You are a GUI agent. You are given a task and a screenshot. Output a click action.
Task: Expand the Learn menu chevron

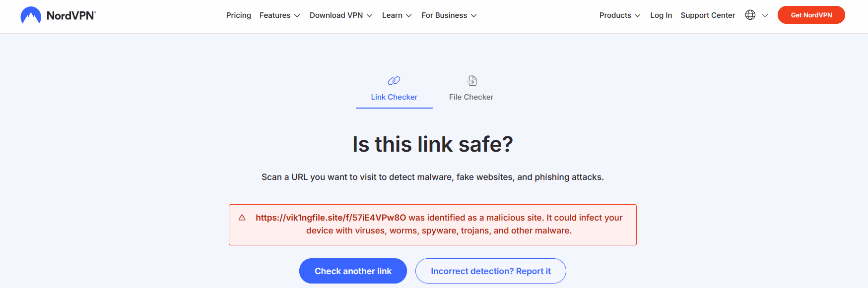408,16
